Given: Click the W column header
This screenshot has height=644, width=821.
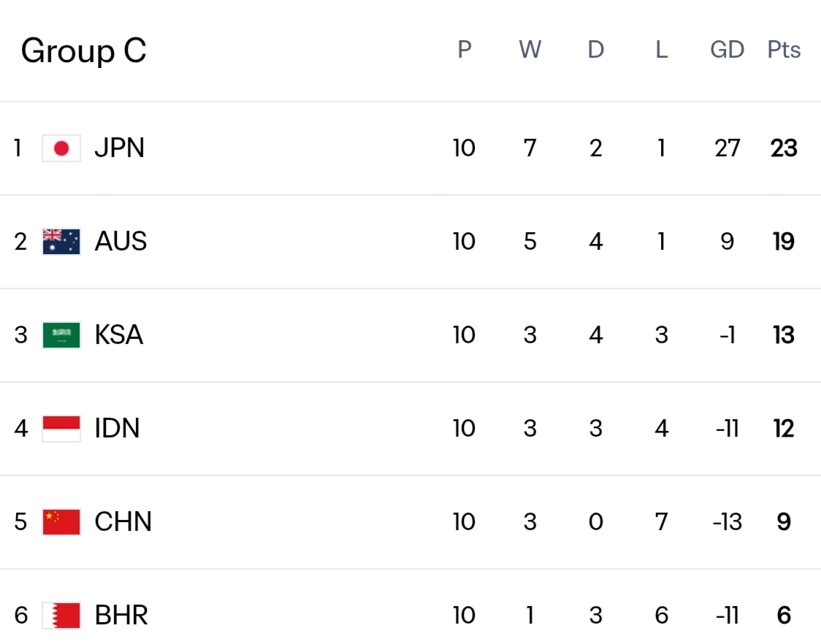Looking at the screenshot, I should pos(530,50).
